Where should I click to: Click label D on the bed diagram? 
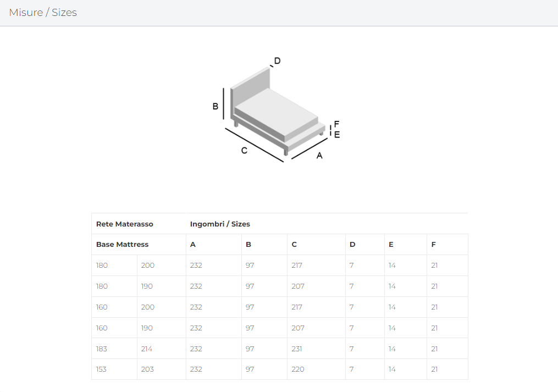(x=277, y=61)
